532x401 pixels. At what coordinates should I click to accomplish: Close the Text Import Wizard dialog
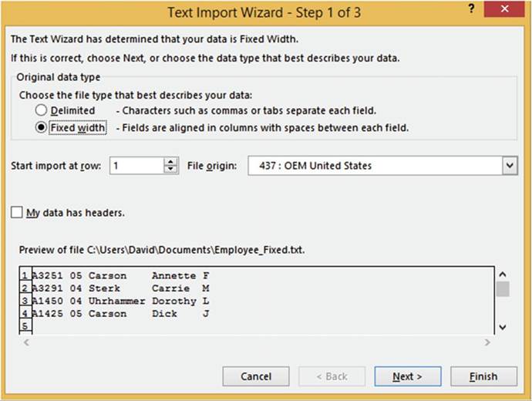tap(506, 10)
